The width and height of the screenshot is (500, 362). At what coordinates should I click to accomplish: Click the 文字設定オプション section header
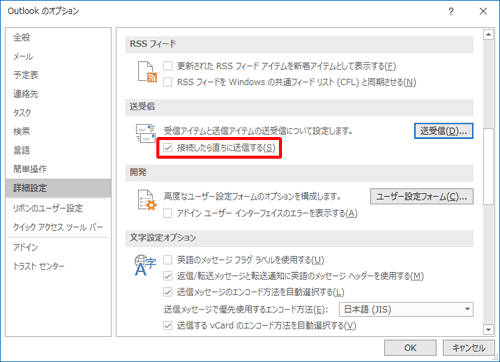299,238
